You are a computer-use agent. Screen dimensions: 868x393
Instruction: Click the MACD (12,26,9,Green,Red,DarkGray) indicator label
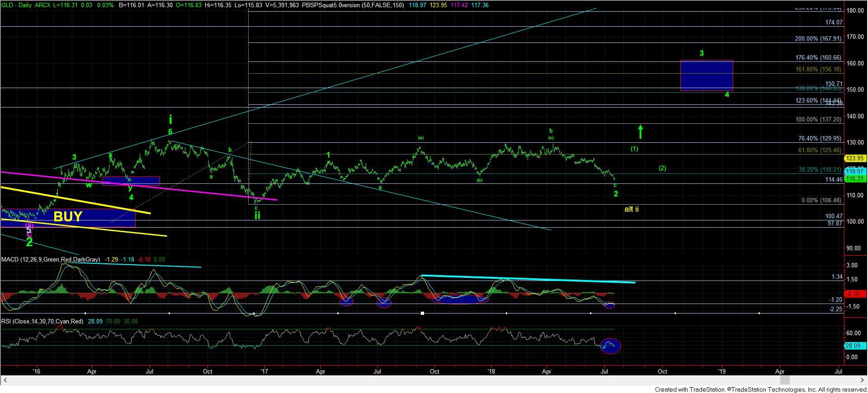[x=51, y=260]
